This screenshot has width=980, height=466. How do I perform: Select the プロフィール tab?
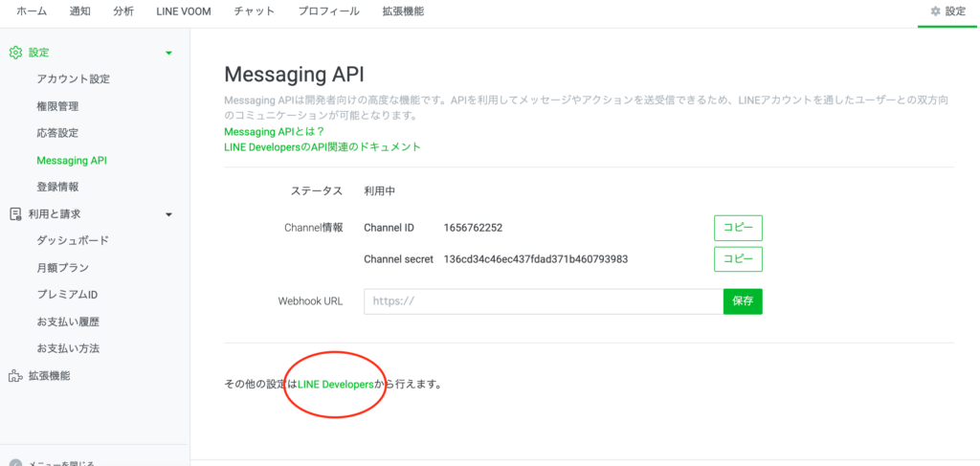pos(329,11)
